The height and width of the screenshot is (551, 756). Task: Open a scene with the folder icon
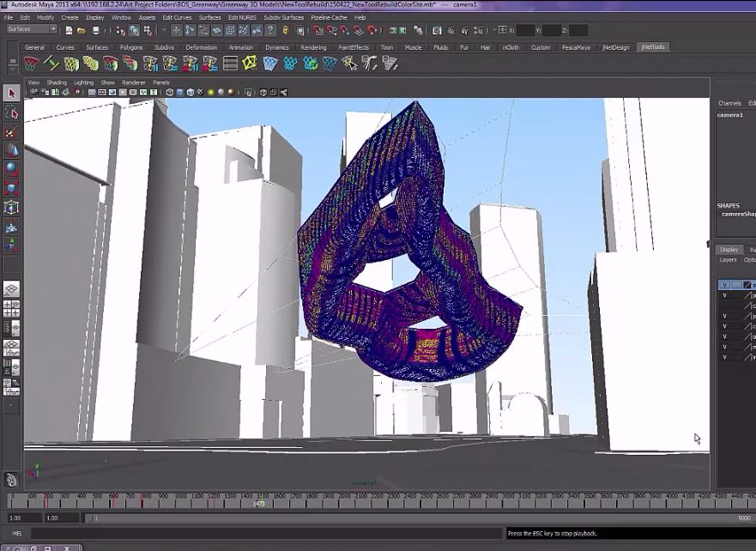[82, 30]
